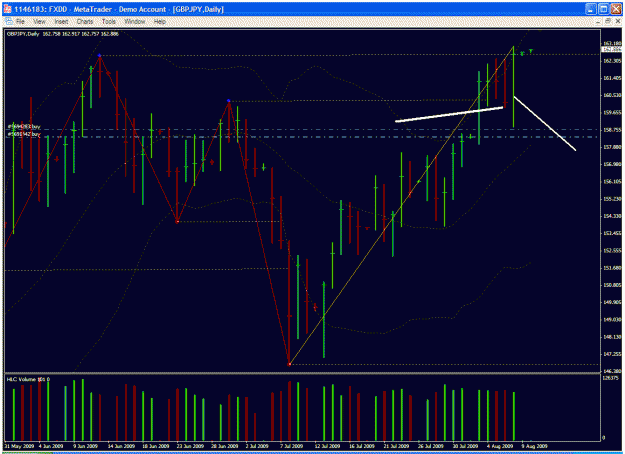Open the File menu
The image size is (625, 454).
[20, 22]
